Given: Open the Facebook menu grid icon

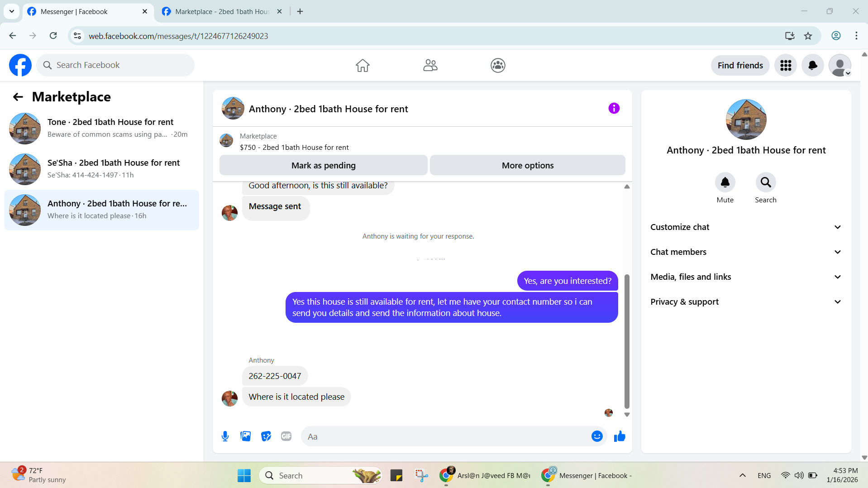Looking at the screenshot, I should pyautogui.click(x=786, y=66).
